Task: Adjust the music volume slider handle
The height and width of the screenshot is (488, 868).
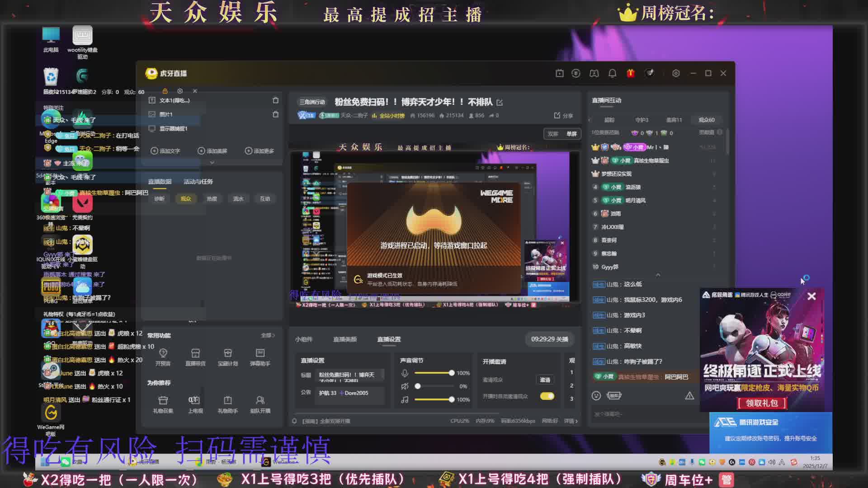Action: 451,399
